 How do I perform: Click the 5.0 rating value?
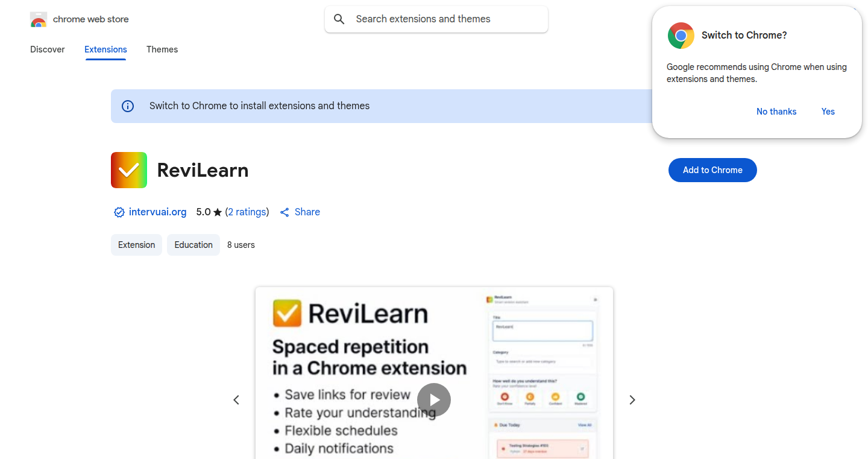coord(203,212)
